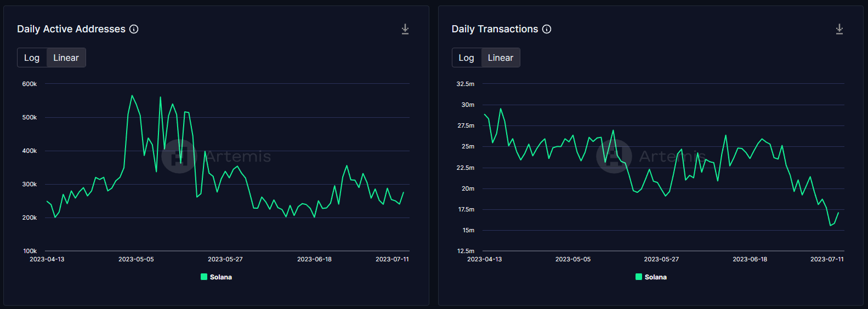Download the Daily Active Addresses chart data
Viewport: 868px width, 309px height.
click(405, 29)
